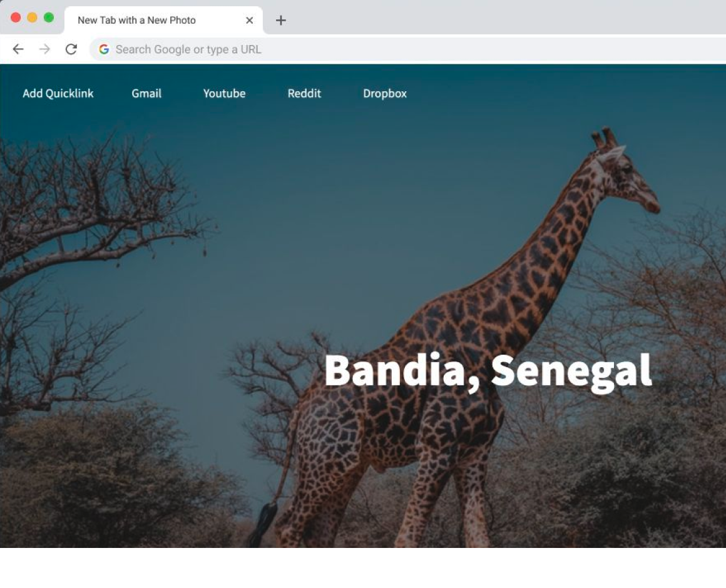This screenshot has height=588, width=726.
Task: Click the empty tab strip beside the plus button
Action: (501, 19)
